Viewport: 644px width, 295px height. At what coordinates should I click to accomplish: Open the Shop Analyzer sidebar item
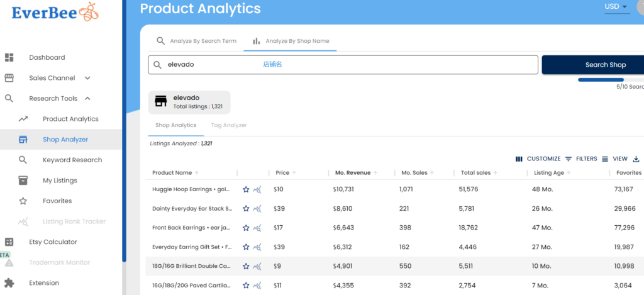click(65, 140)
